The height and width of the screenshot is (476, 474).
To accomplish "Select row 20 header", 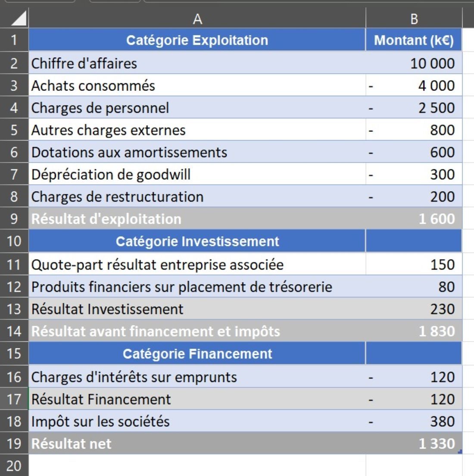I will click(x=14, y=465).
